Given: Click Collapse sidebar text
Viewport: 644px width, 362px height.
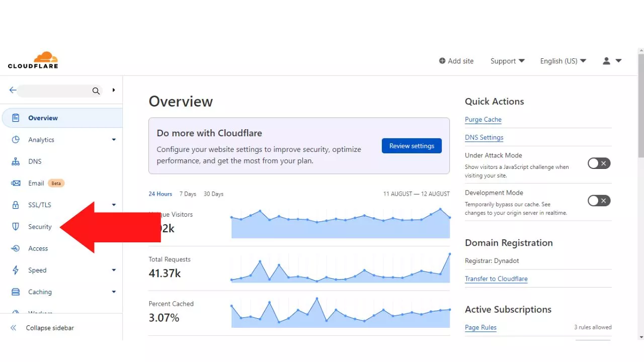Looking at the screenshot, I should tap(50, 328).
